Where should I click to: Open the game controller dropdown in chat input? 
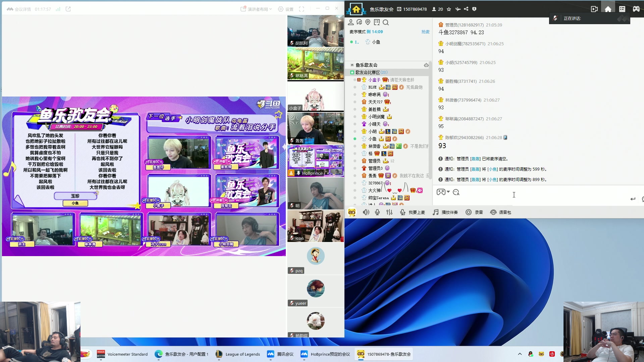tap(443, 192)
